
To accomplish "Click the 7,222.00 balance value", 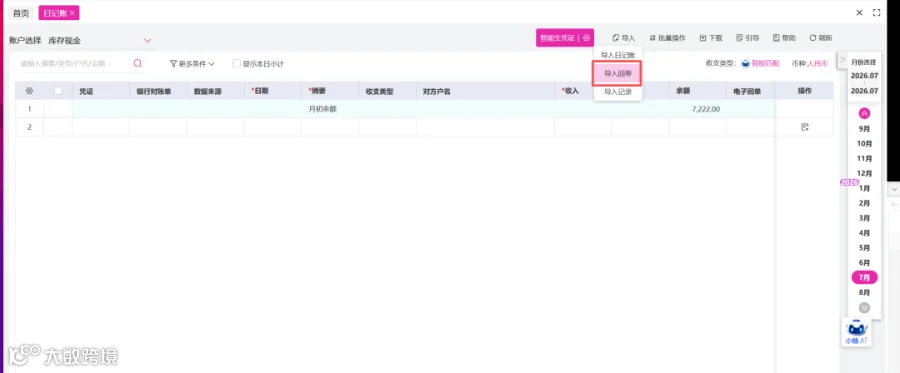I will pyautogui.click(x=706, y=109).
